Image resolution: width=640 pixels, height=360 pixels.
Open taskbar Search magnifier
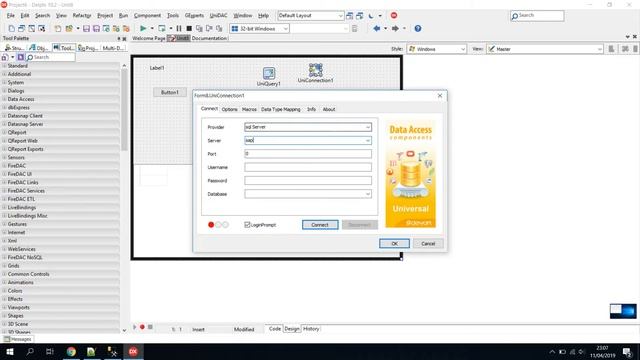point(30,351)
